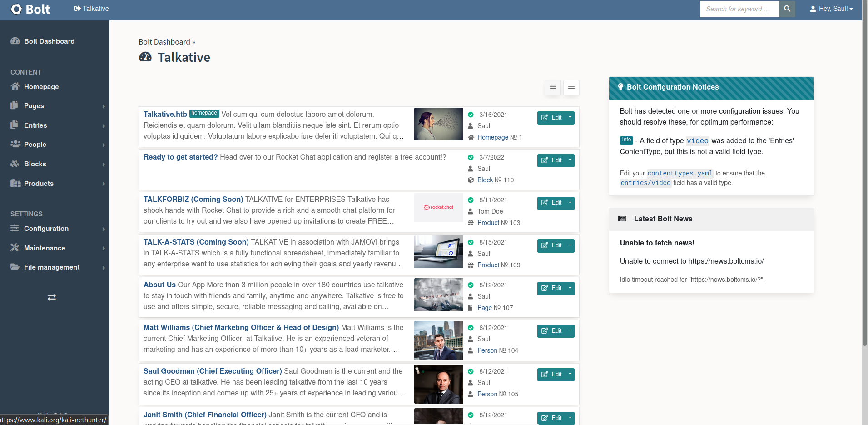Click the search magnifier button
Image resolution: width=868 pixels, height=425 pixels.
pyautogui.click(x=787, y=9)
